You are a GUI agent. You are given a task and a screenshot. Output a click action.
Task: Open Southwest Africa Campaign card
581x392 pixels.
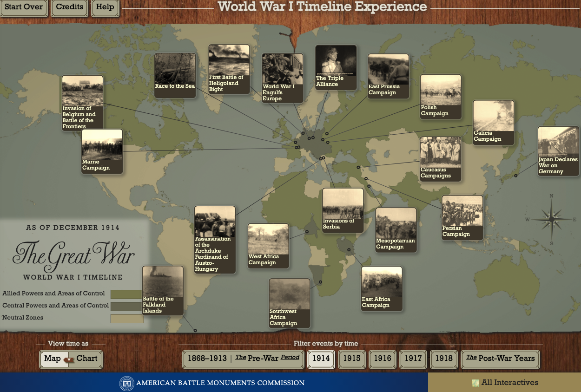(x=290, y=303)
